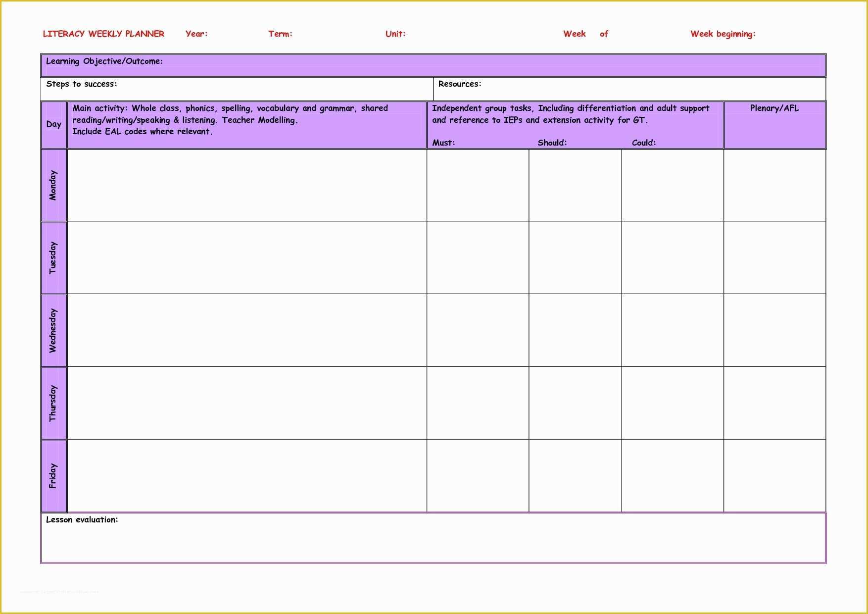This screenshot has height=614, width=868.
Task: Click the 'Must:' sub-header
Action: tap(443, 143)
